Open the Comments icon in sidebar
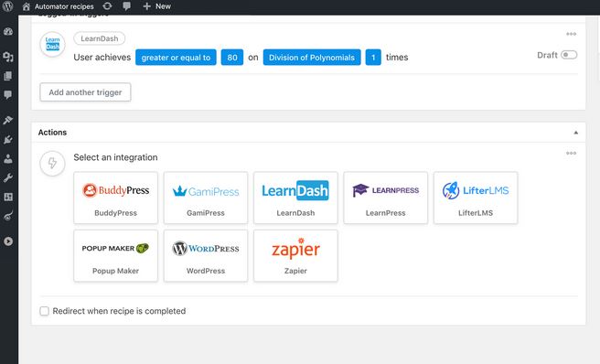The height and width of the screenshot is (364, 600). 8,94
